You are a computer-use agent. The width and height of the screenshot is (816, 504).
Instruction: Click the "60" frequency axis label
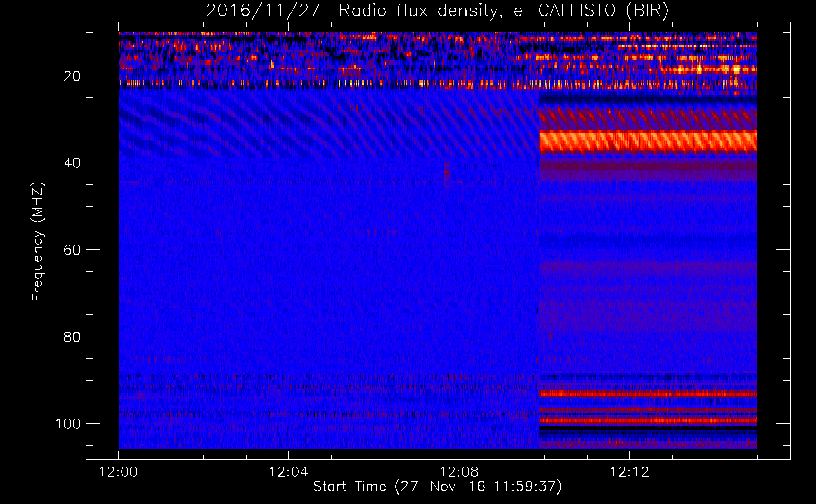point(72,250)
